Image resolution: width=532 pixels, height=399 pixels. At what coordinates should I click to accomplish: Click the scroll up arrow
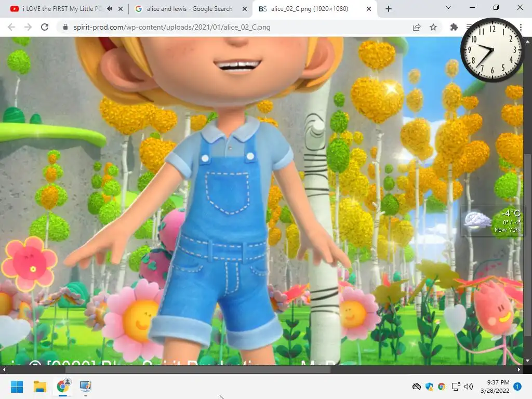click(x=528, y=41)
